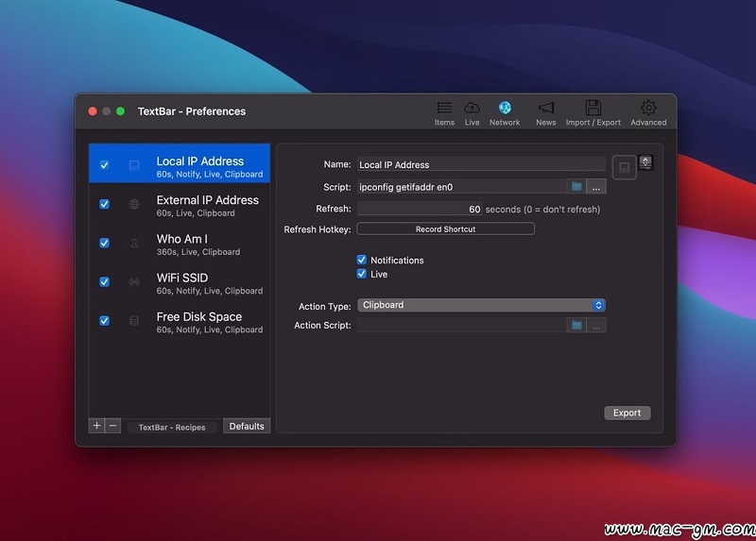The width and height of the screenshot is (756, 541).
Task: Open TextBar - Recipes link
Action: pos(172,428)
